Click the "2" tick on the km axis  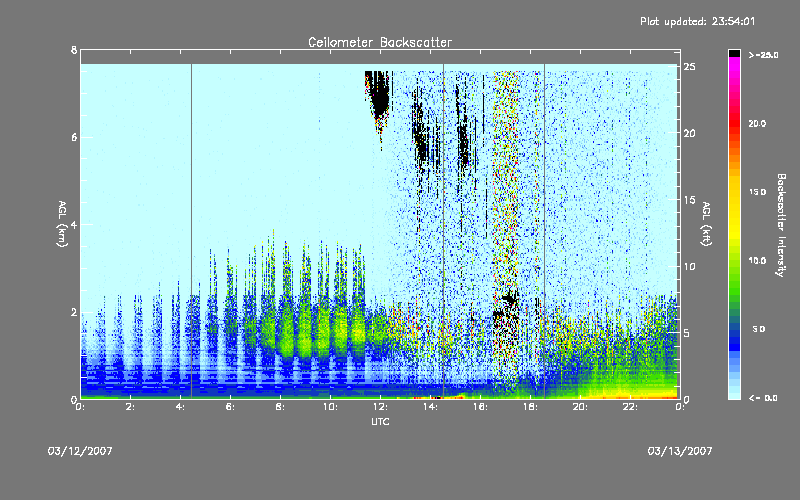[x=74, y=312]
